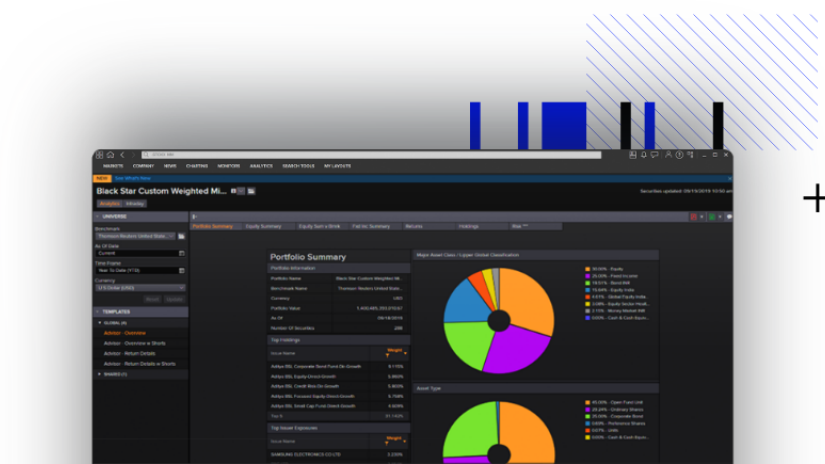Go back using the left arrow icon
Viewport: 825px width, 464px height.
122,155
